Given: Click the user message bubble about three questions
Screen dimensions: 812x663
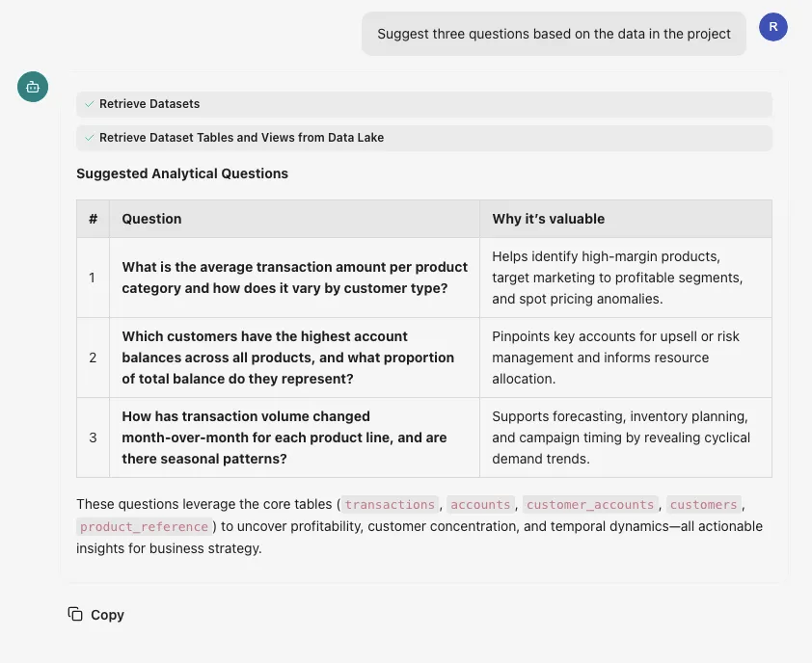Looking at the screenshot, I should coord(554,34).
